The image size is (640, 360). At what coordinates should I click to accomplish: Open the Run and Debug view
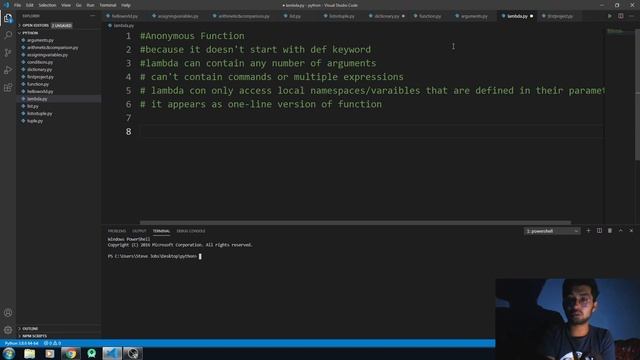8,70
